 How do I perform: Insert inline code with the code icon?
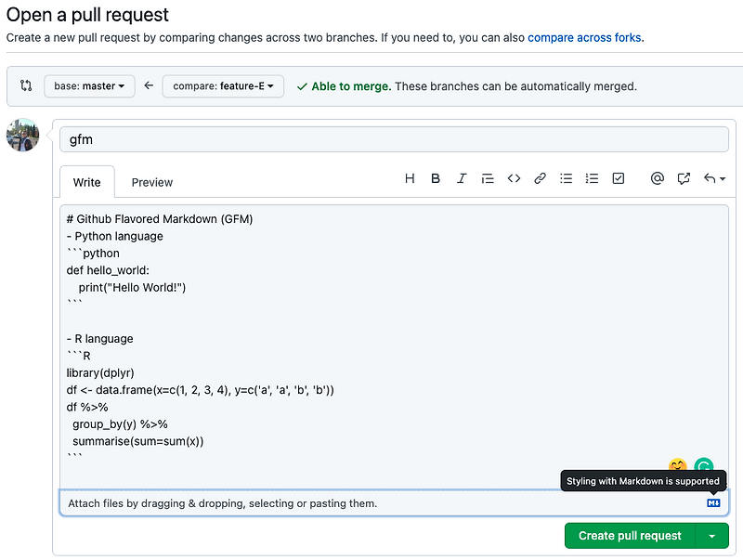coord(514,178)
